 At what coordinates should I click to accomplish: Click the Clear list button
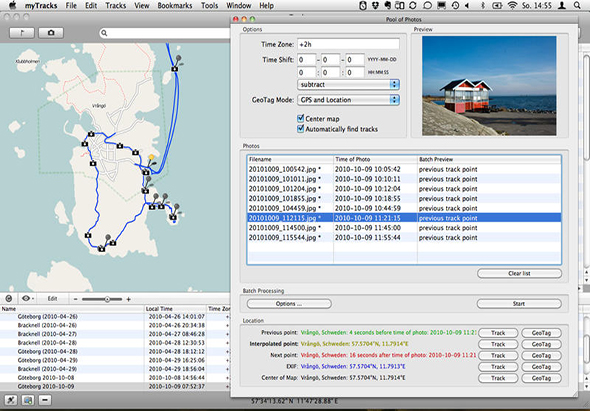coord(519,273)
